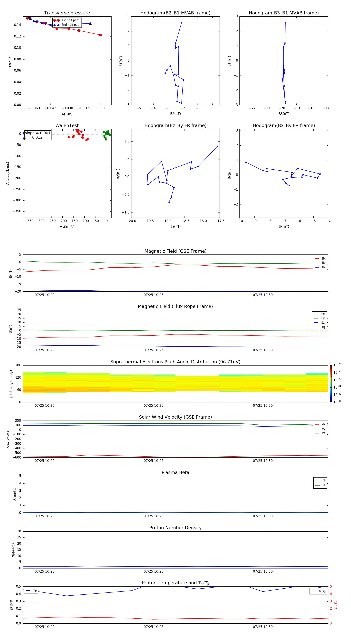Click the |B| legend entry in Flux Rope plot
351x644 pixels.
[320, 327]
